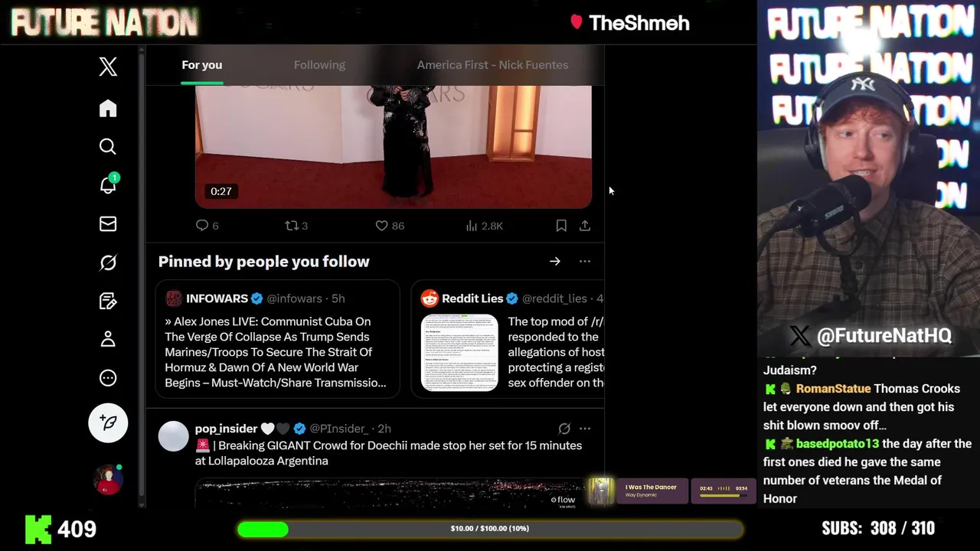Image resolution: width=980 pixels, height=551 pixels.
Task: Open Grok icon in sidebar
Action: pyautogui.click(x=108, y=262)
